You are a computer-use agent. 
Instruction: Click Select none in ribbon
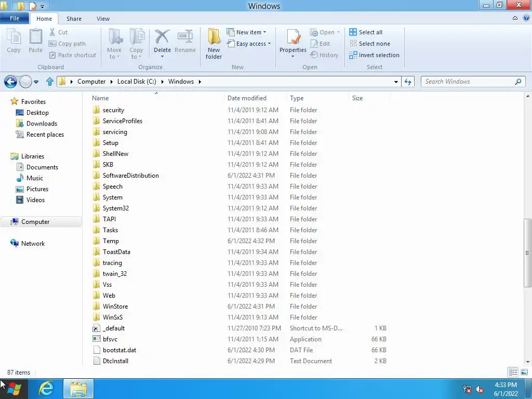tap(370, 44)
